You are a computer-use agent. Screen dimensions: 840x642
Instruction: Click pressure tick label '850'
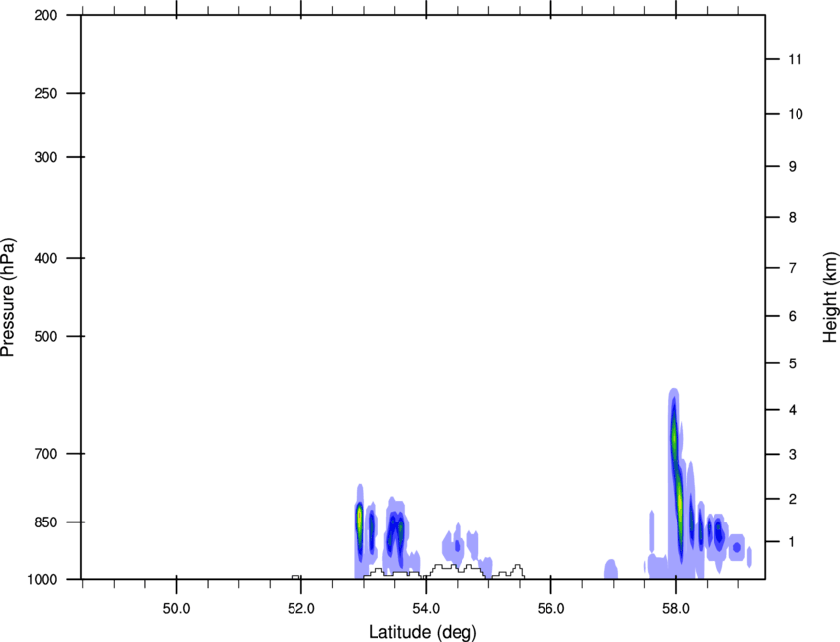click(x=45, y=522)
